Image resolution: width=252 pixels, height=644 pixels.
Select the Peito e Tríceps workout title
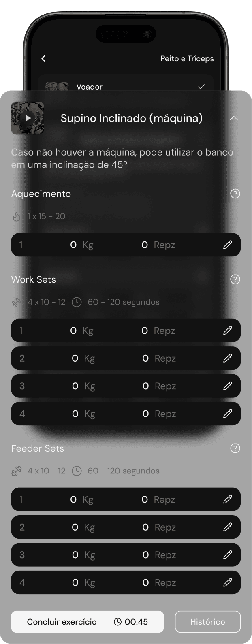point(187,58)
